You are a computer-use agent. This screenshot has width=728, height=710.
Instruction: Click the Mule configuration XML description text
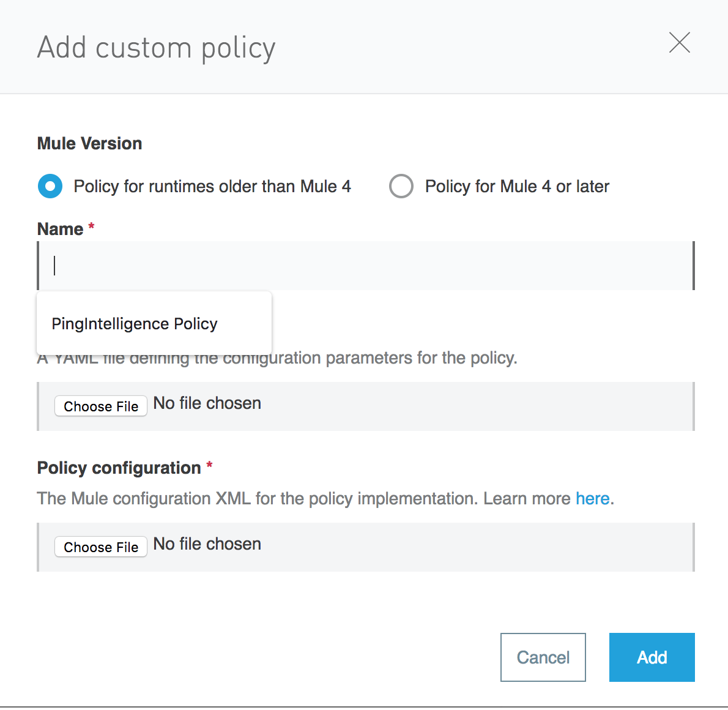[x=304, y=499]
